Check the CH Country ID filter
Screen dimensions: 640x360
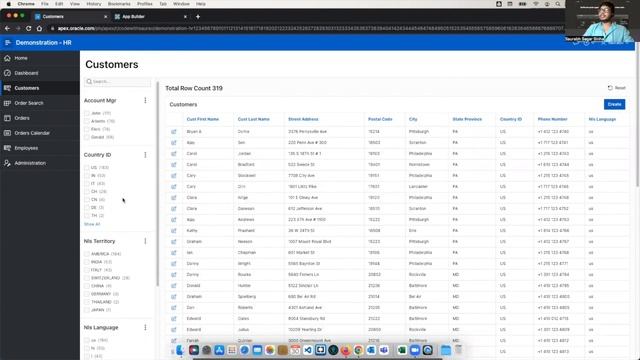tap(87, 192)
